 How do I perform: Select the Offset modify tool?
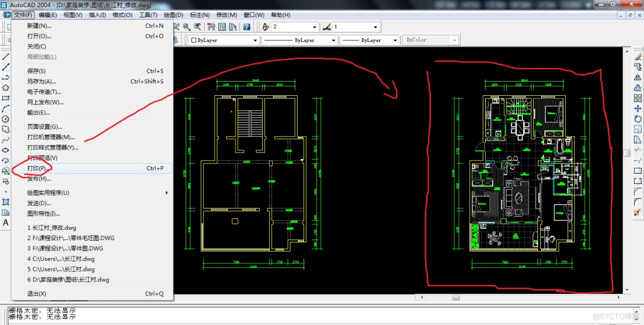tap(637, 88)
